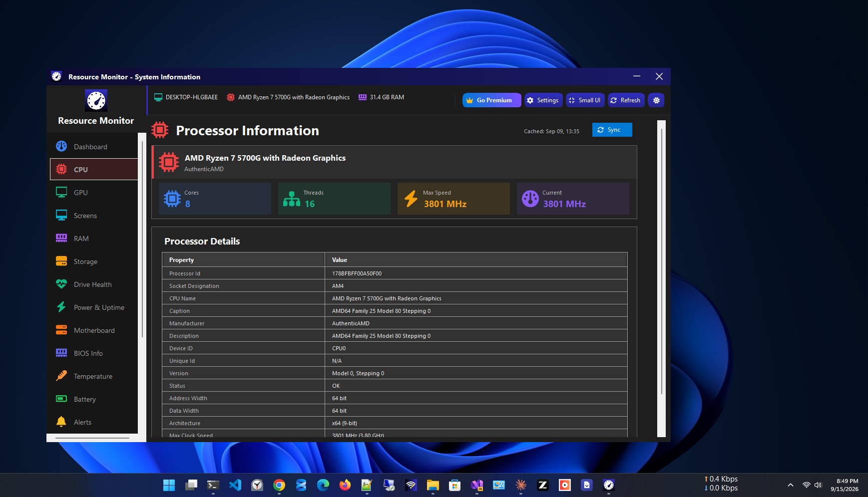The height and width of the screenshot is (497, 868).
Task: Click the main content vertical scrollbar
Action: (x=661, y=278)
